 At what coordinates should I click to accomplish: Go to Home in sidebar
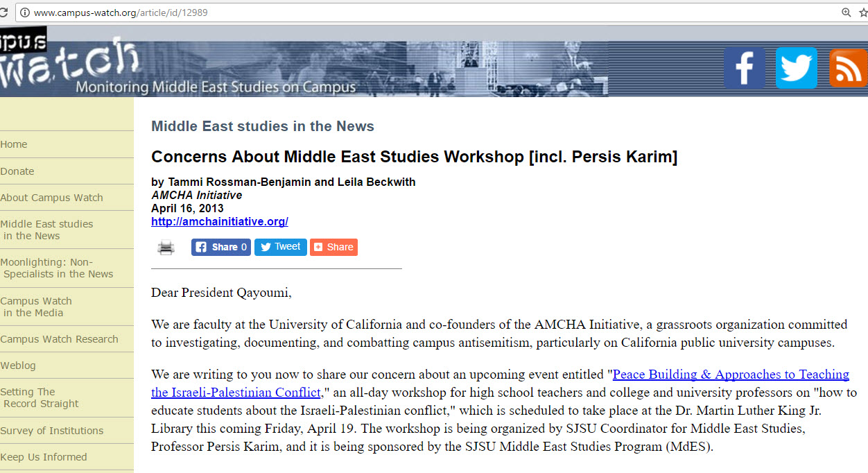coord(14,144)
